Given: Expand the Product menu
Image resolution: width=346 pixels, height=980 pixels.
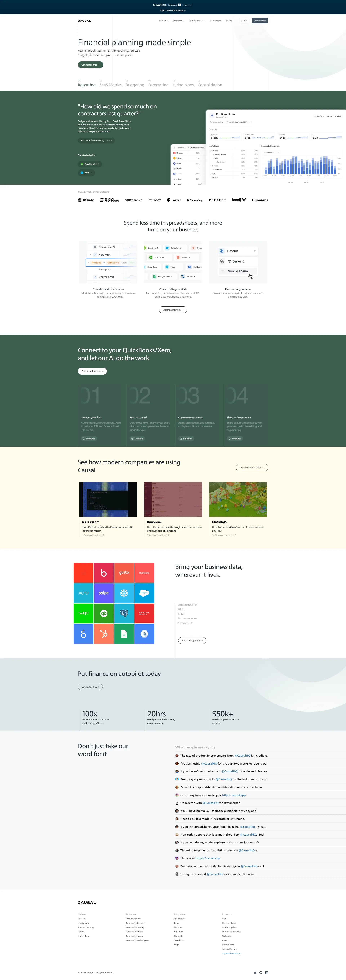Looking at the screenshot, I should click(163, 21).
